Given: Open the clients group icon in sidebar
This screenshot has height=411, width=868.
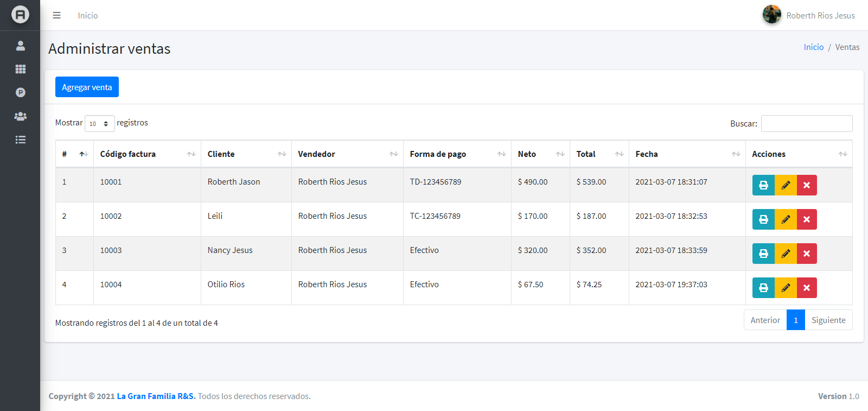Looking at the screenshot, I should (x=21, y=116).
